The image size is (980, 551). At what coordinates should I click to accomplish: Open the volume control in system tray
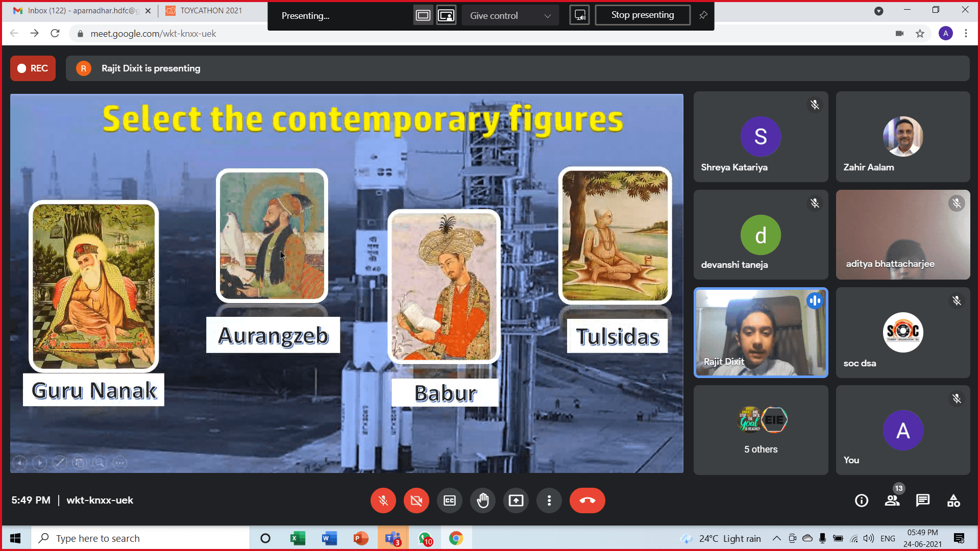(x=869, y=538)
